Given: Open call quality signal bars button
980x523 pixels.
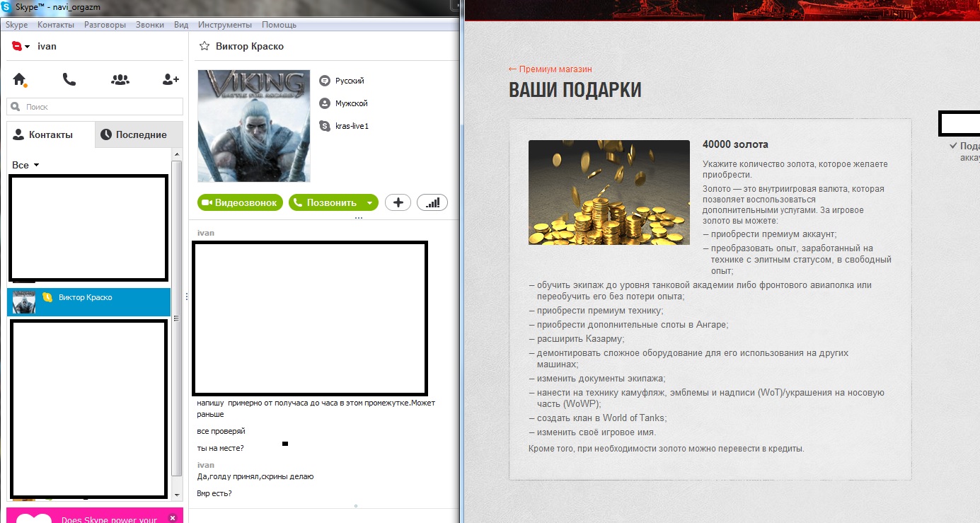Looking at the screenshot, I should [x=432, y=202].
